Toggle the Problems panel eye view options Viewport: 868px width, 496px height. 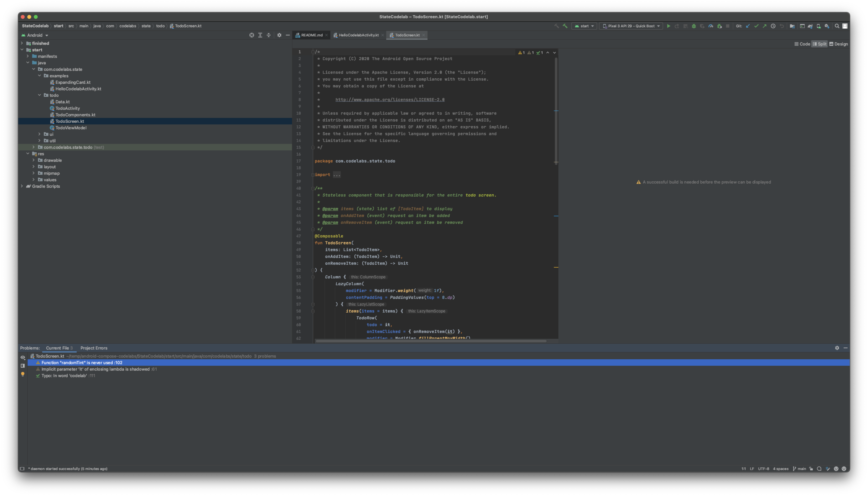(x=23, y=357)
